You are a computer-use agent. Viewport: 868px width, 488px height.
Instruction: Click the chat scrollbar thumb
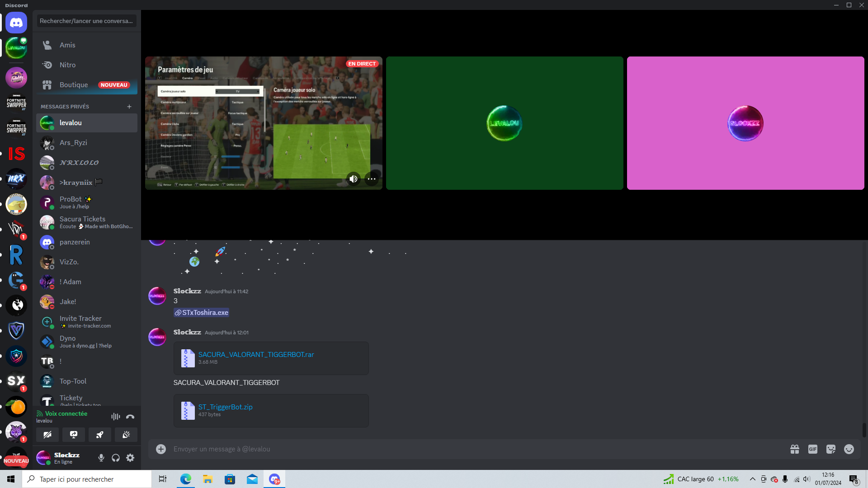(864, 430)
